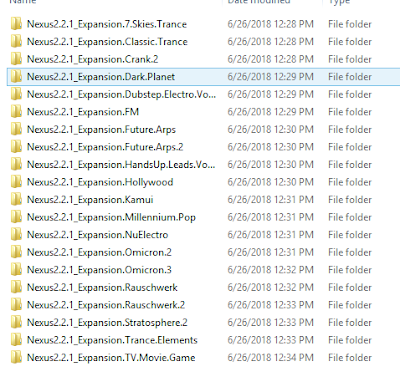
Task: Click date modified in Crank.2 row
Action: (270, 59)
